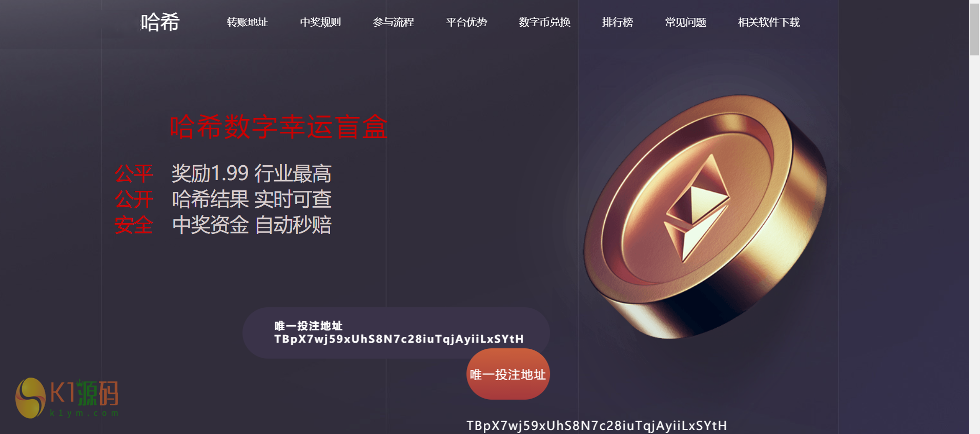This screenshot has height=434, width=980.
Task: Go to 参与流程 section
Action: (x=393, y=22)
